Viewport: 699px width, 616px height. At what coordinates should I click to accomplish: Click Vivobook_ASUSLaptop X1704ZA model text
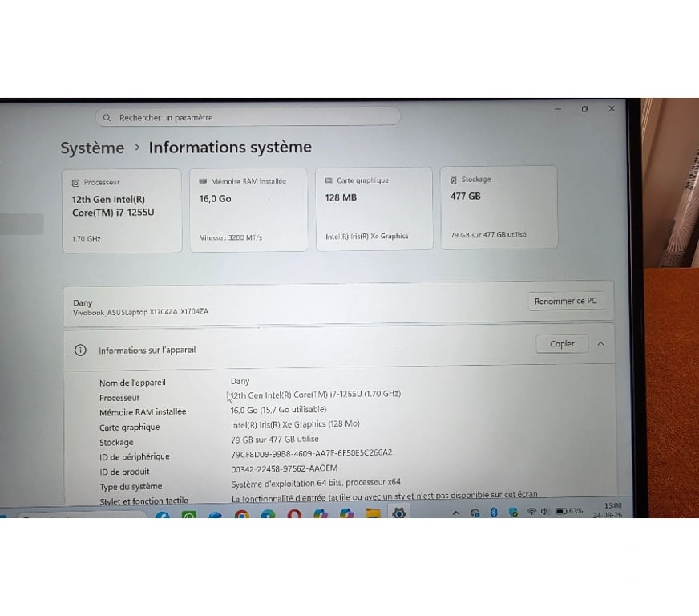point(140,312)
